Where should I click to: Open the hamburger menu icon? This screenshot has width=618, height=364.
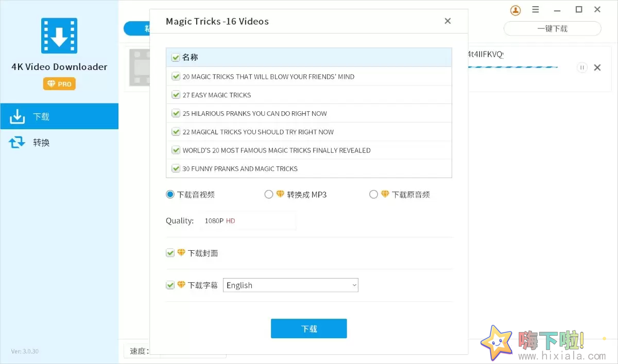click(536, 10)
